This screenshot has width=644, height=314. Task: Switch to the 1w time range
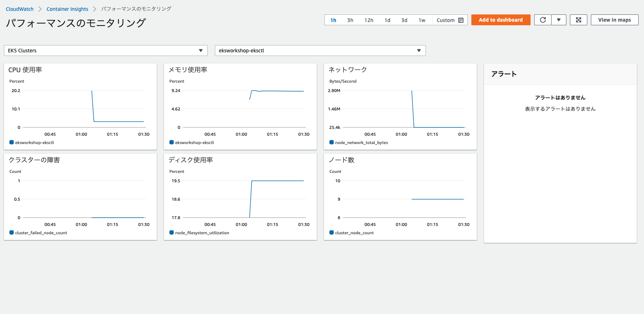(422, 20)
